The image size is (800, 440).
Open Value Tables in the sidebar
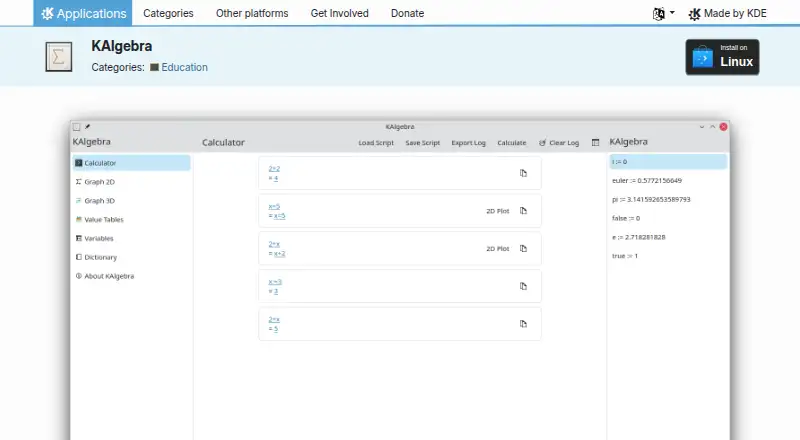point(131,219)
